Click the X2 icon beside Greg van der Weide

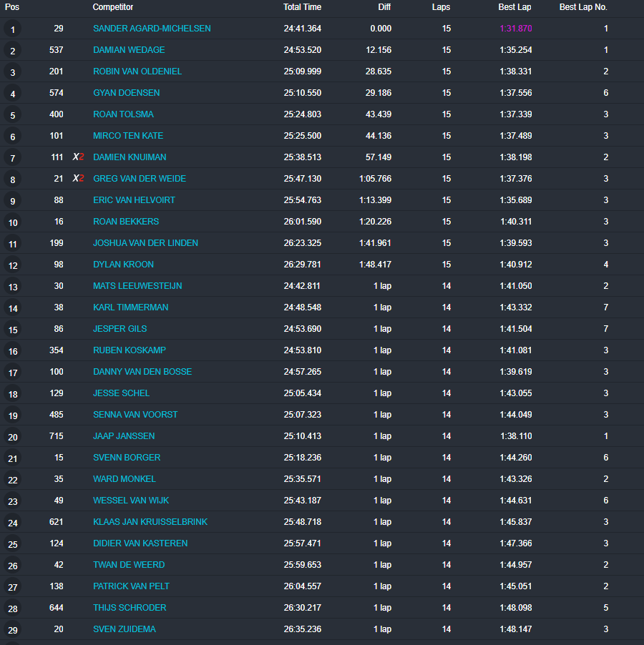click(78, 179)
